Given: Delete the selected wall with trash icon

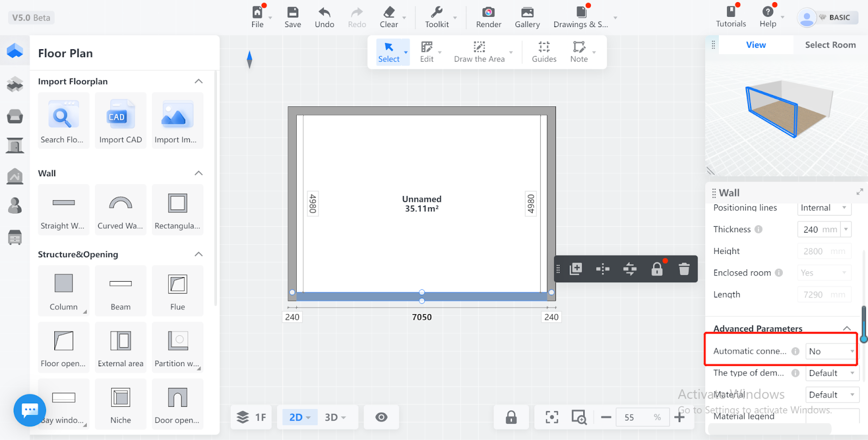Looking at the screenshot, I should (x=684, y=269).
